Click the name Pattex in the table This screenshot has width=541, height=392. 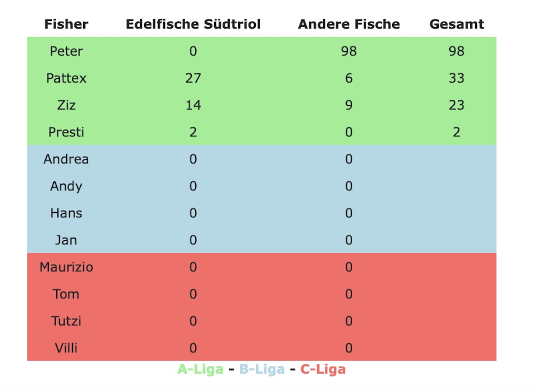click(66, 78)
